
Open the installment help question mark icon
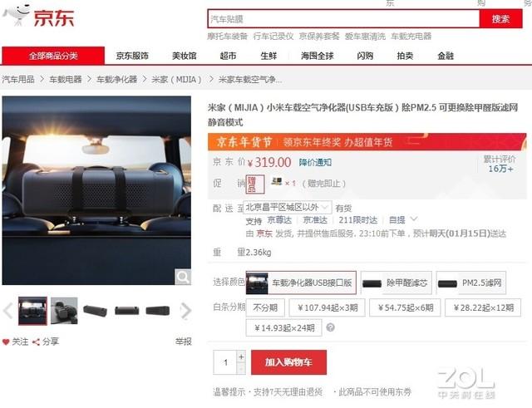(330, 327)
